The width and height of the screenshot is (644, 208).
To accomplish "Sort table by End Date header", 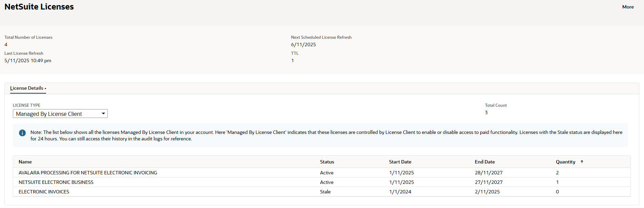I will pyautogui.click(x=485, y=162).
